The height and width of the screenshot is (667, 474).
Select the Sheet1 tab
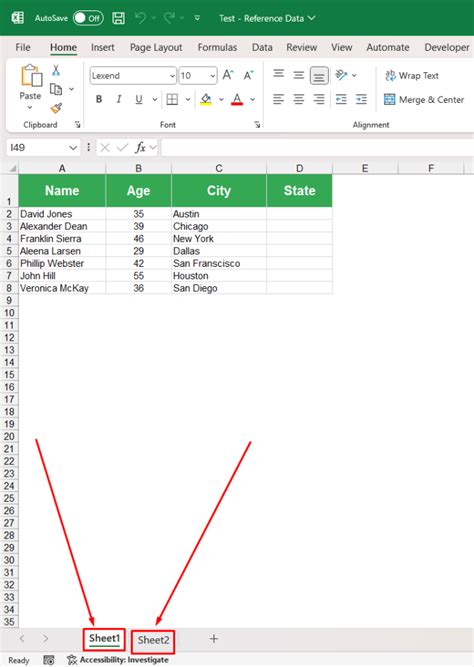tap(104, 639)
